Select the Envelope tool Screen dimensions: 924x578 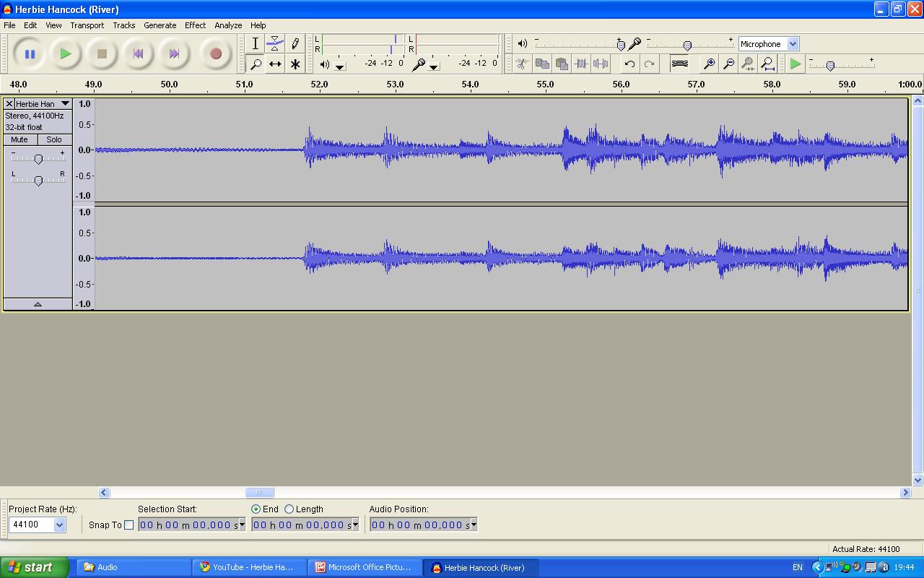[275, 44]
